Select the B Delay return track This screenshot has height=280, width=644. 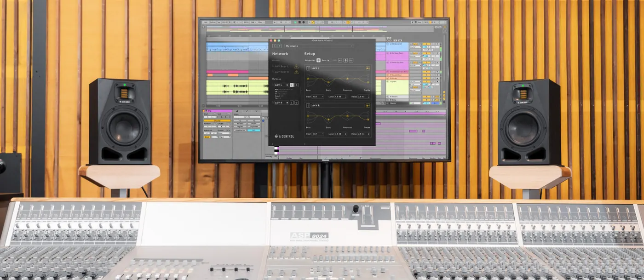coord(397,100)
